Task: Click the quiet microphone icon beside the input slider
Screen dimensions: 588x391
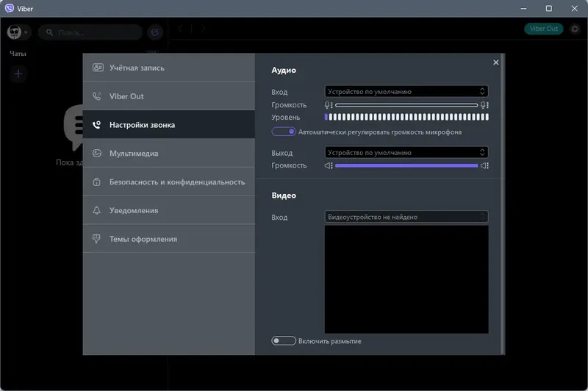Action: 328,105
